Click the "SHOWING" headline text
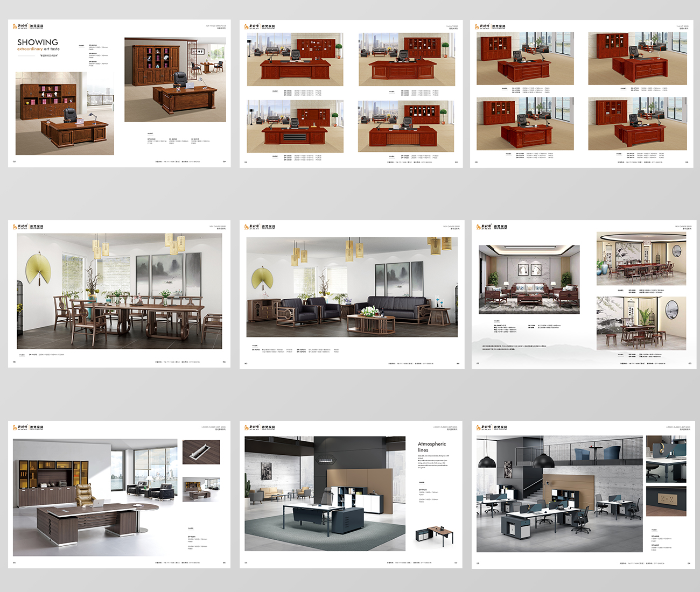The width and height of the screenshot is (700, 592). 38,42
